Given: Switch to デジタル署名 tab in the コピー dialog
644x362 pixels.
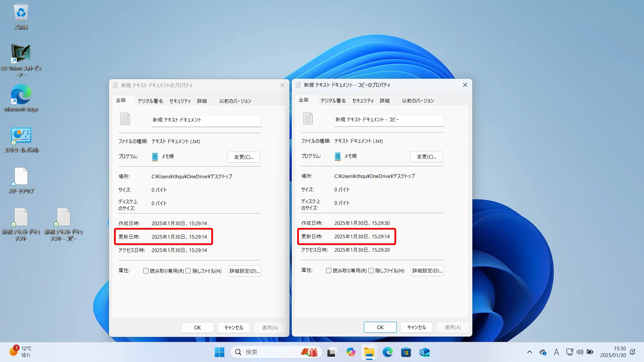Looking at the screenshot, I should 333,101.
